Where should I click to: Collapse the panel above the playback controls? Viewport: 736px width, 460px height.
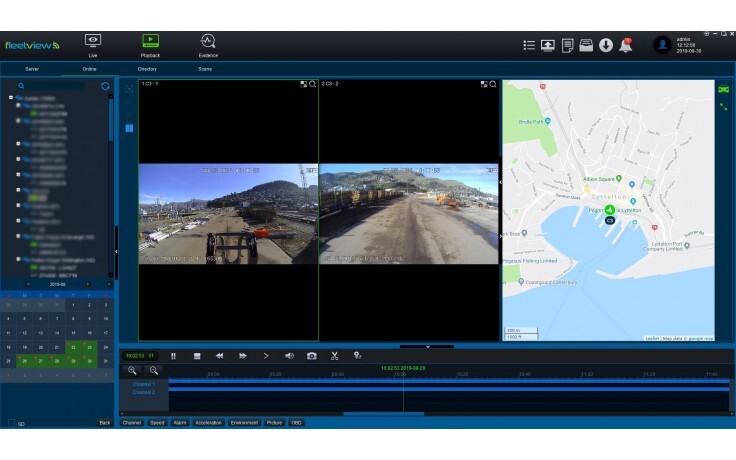[x=427, y=346]
